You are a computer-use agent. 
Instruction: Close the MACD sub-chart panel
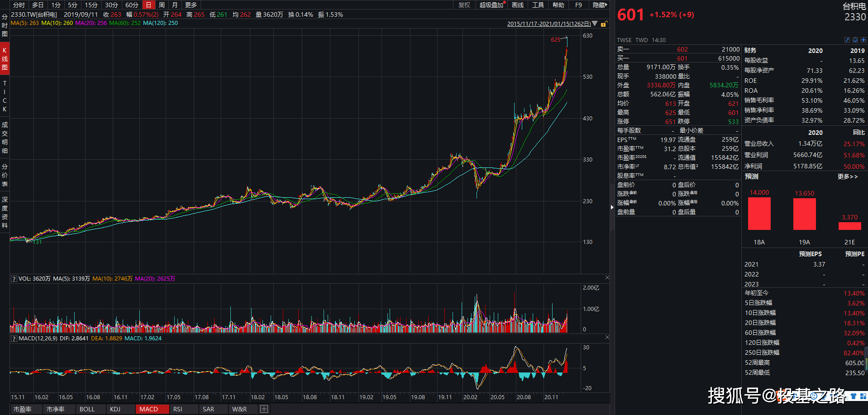pyautogui.click(x=607, y=337)
